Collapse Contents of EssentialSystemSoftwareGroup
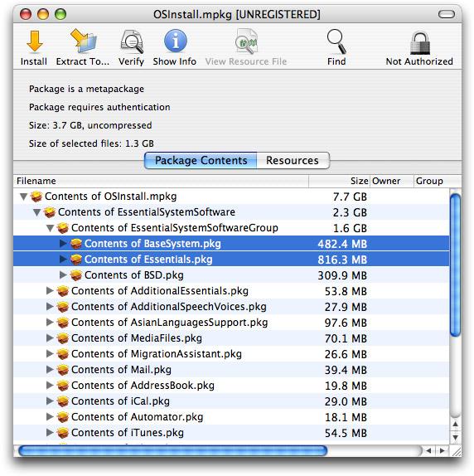Viewport: 474px width, 476px height. 50,228
